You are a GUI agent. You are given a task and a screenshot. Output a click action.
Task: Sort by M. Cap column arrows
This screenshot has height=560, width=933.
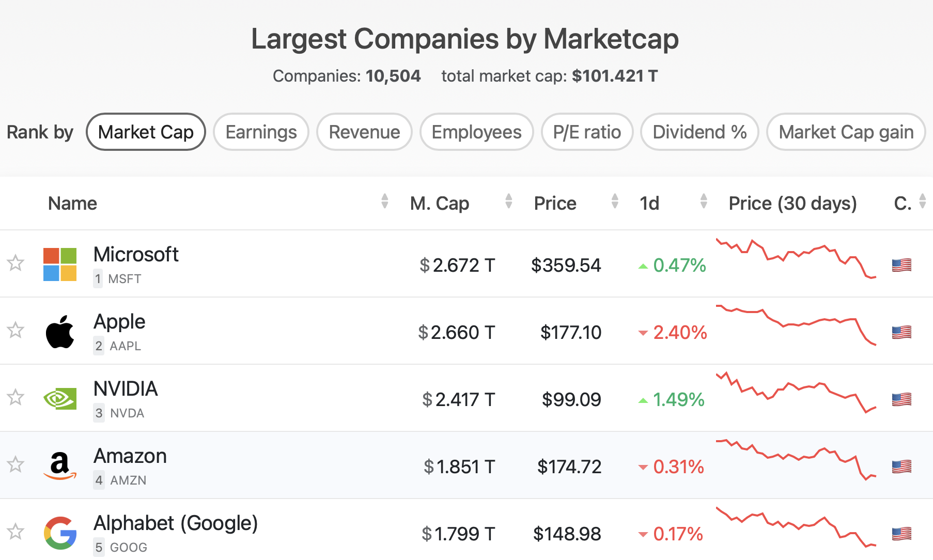(x=509, y=201)
